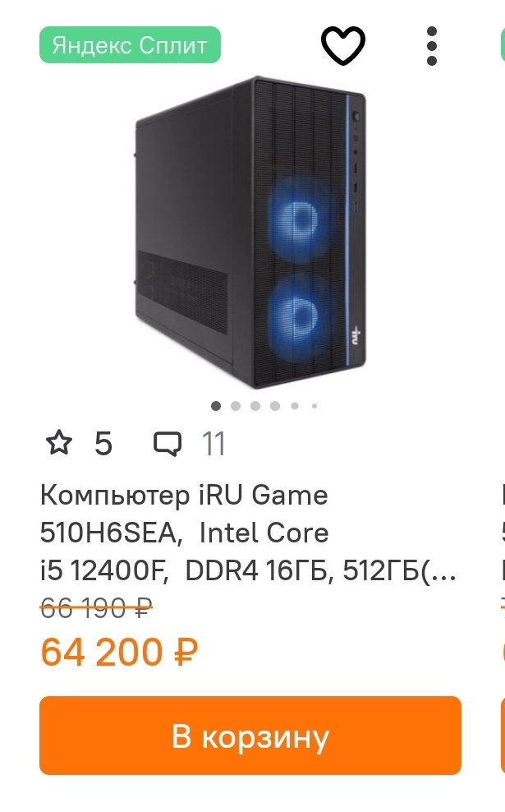Jump to the fifth carousel image dot

point(295,406)
